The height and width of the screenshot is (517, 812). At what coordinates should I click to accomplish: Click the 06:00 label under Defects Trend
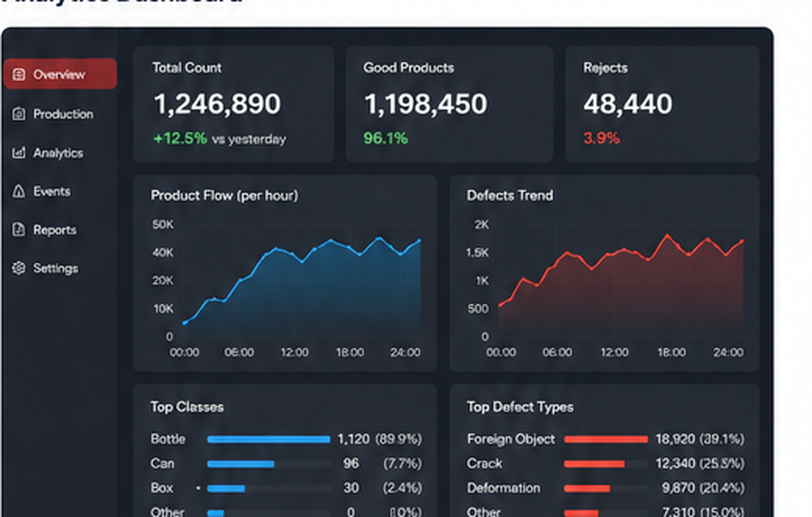pyautogui.click(x=557, y=353)
